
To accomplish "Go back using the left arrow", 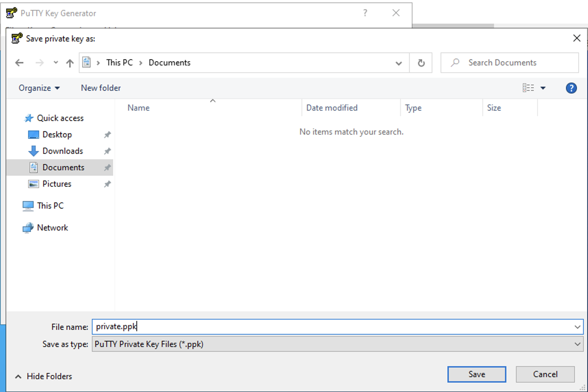I will (20, 63).
